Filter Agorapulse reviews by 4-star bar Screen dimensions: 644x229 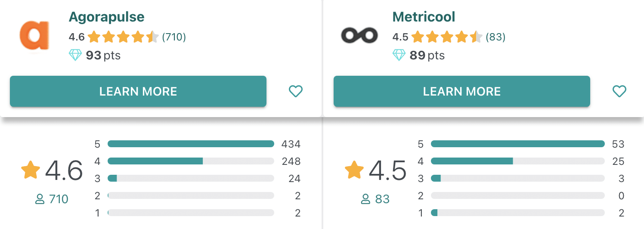191,161
